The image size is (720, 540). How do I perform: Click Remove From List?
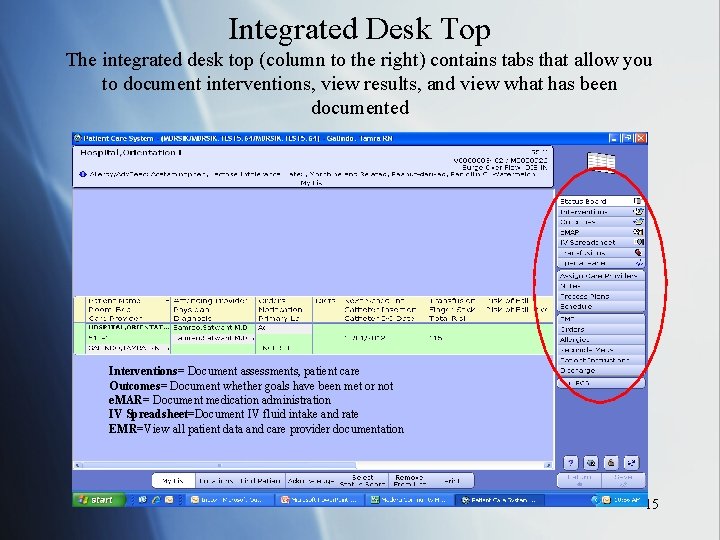coord(409,481)
